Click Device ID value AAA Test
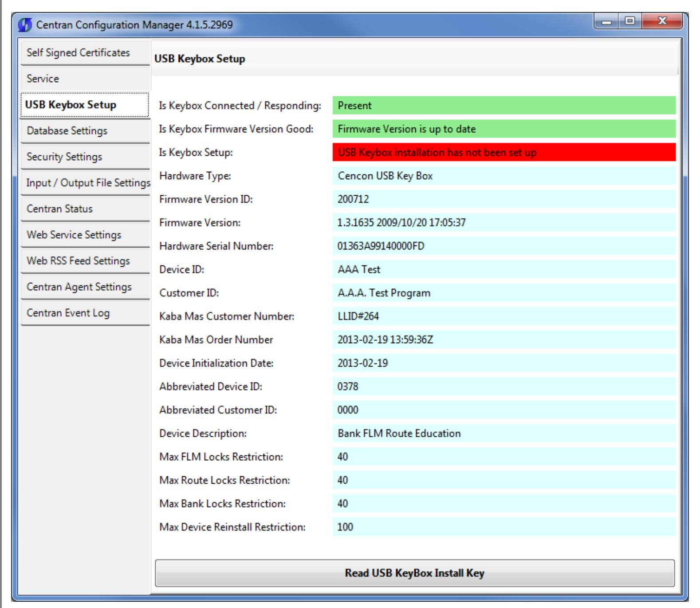Image resolution: width=700 pixels, height=608 pixels. [504, 269]
